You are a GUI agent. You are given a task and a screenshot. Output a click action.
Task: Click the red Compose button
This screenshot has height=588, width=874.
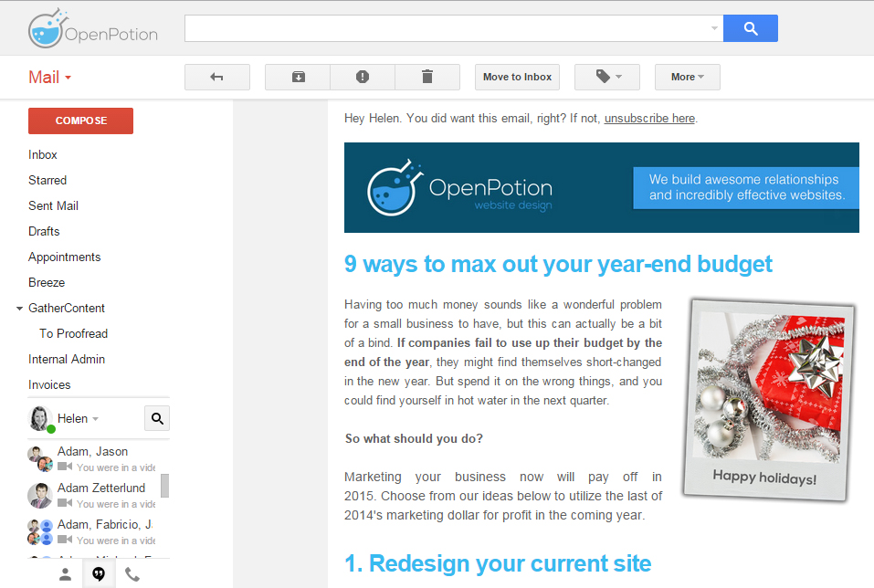tap(80, 121)
